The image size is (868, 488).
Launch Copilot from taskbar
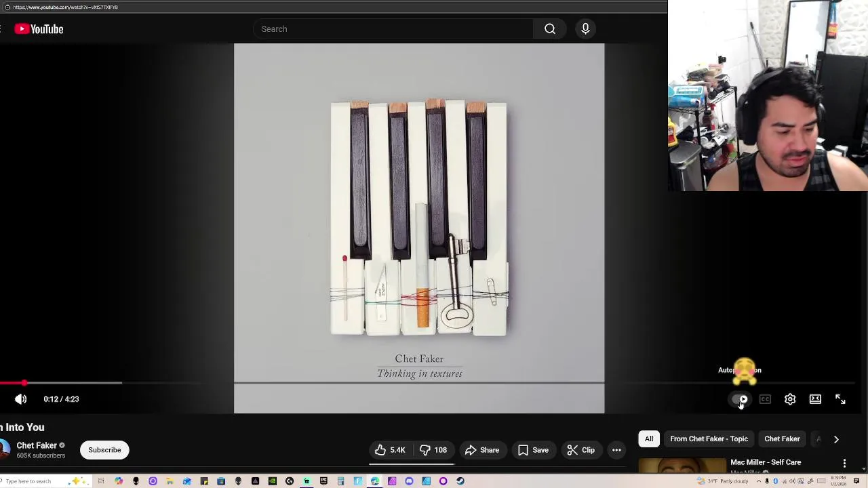(x=119, y=481)
